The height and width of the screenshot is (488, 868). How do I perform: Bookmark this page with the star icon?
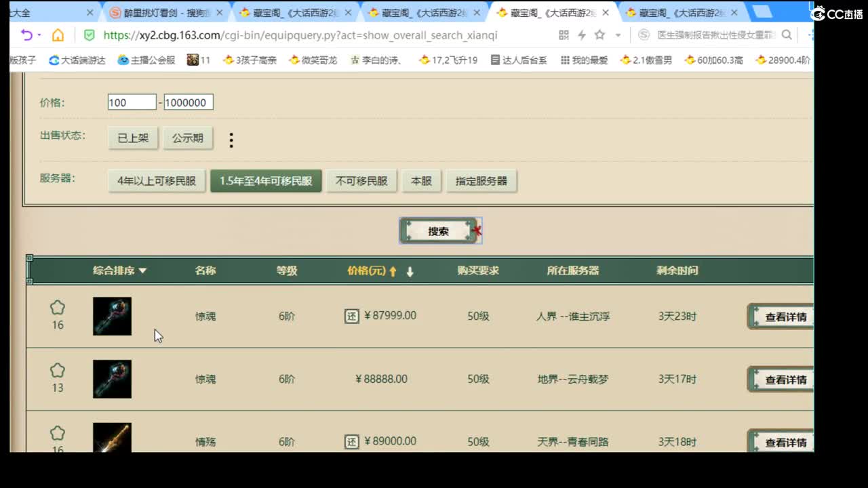(x=599, y=35)
